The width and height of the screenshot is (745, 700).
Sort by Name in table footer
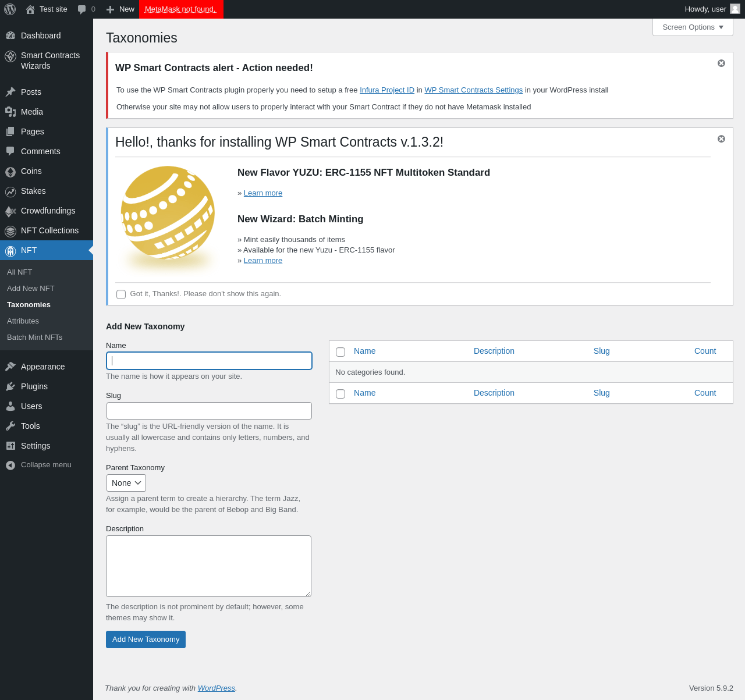[x=364, y=393]
